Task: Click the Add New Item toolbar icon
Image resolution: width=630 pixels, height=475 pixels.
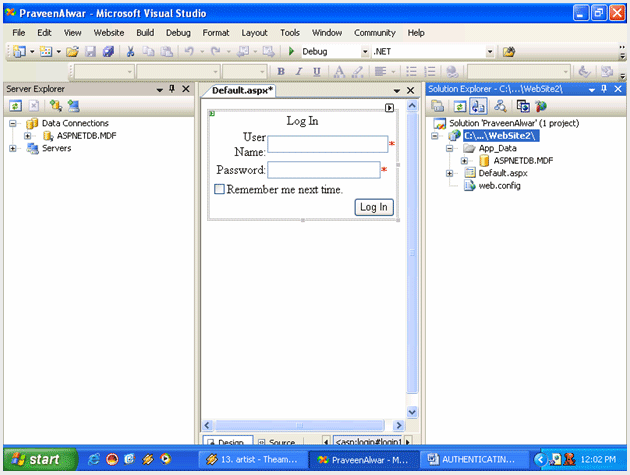Action: point(45,51)
